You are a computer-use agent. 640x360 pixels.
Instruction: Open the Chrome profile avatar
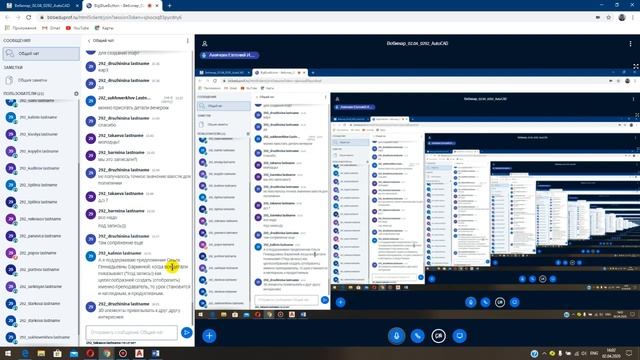[x=622, y=18]
